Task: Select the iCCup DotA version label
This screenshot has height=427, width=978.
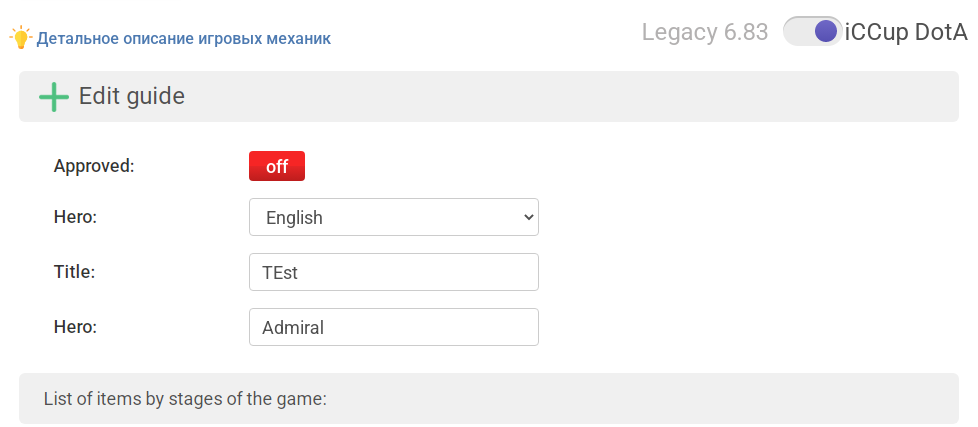Action: [x=906, y=32]
